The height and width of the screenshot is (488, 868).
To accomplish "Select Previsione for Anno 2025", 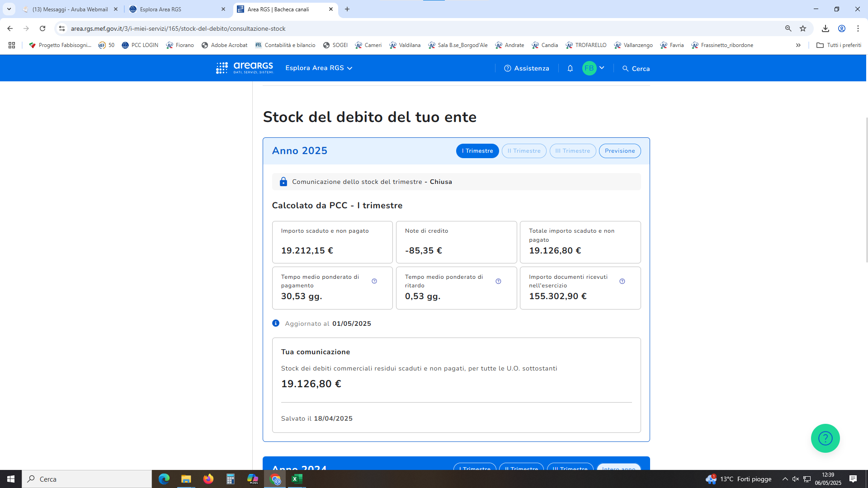I will point(619,151).
